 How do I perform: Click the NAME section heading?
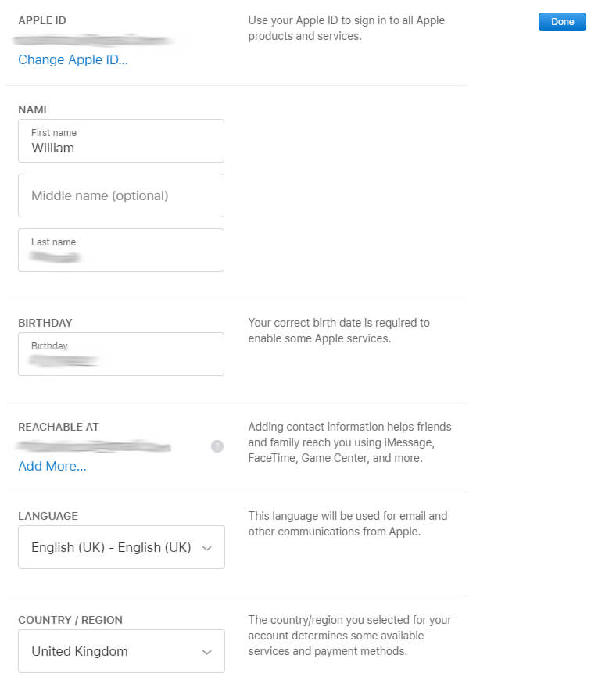[x=34, y=109]
